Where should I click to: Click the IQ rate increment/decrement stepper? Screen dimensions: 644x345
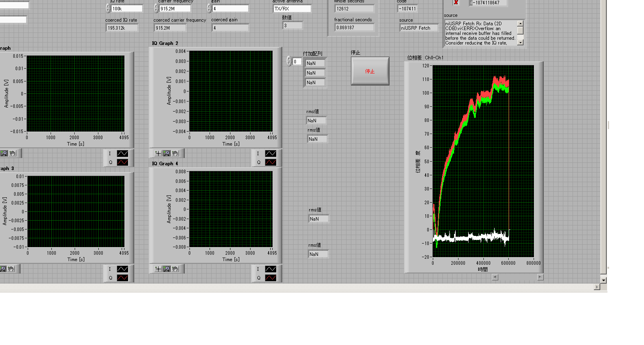[108, 8]
